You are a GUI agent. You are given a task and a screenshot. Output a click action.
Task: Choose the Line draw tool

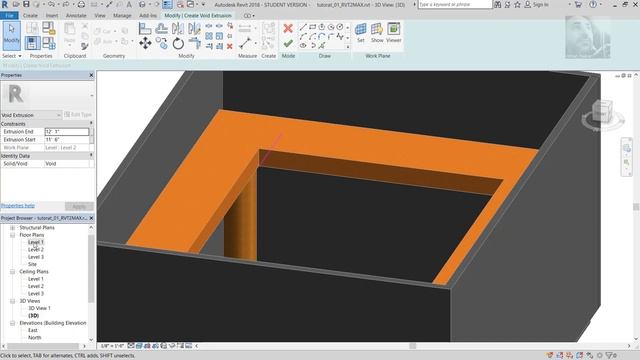click(303, 27)
